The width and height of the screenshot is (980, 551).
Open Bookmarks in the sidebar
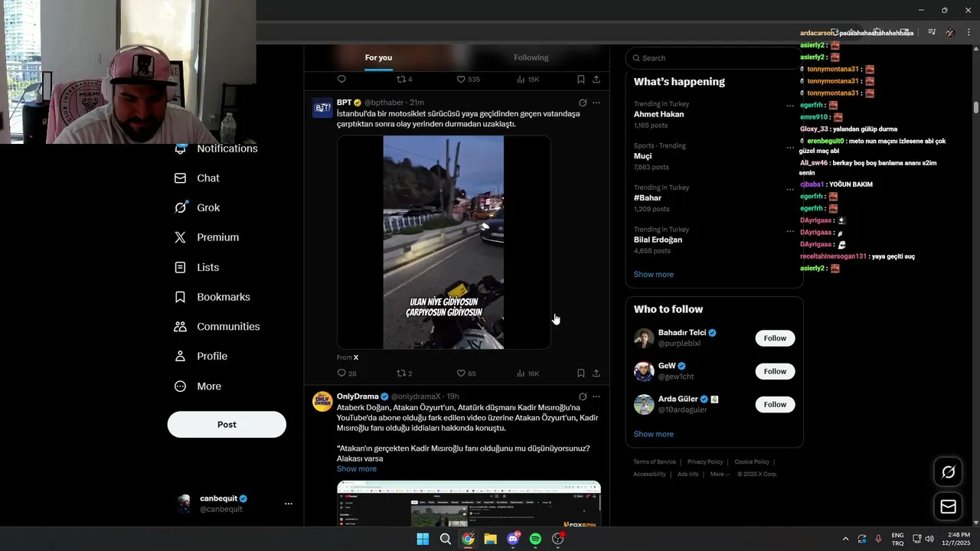(x=212, y=297)
